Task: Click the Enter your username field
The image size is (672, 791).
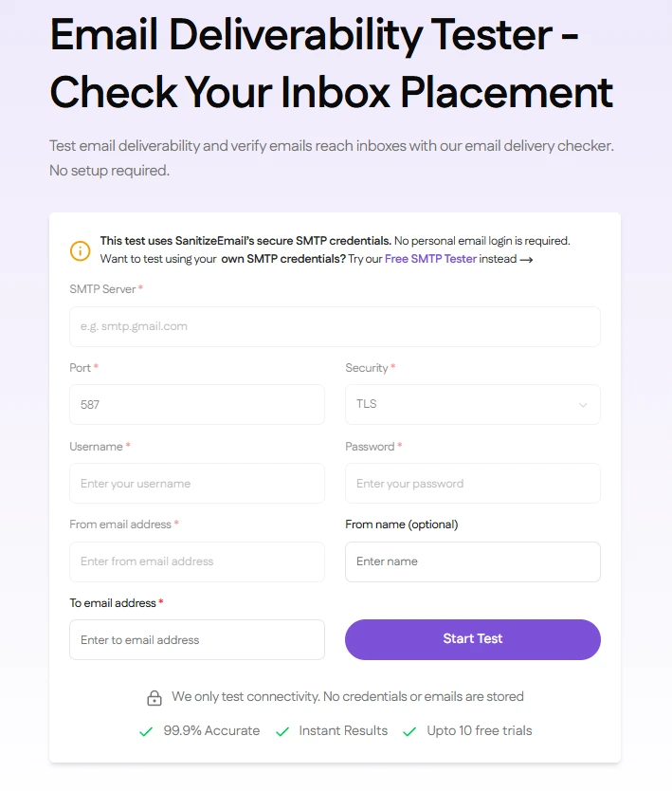Action: pos(196,483)
